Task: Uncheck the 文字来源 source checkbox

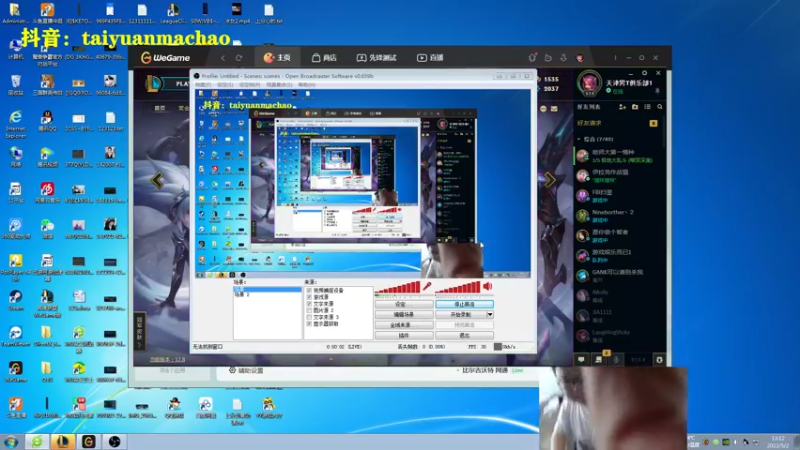Action: tap(309, 304)
